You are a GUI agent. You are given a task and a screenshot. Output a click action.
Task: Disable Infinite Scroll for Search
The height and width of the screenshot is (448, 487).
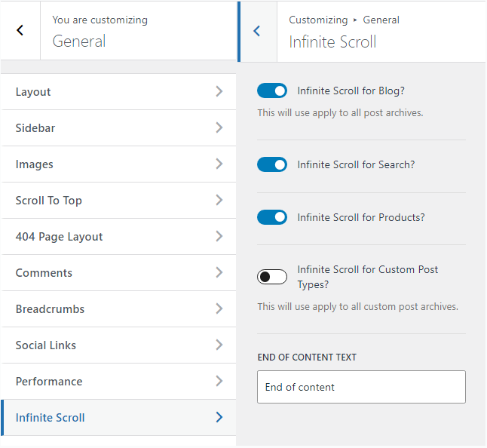pyautogui.click(x=272, y=164)
